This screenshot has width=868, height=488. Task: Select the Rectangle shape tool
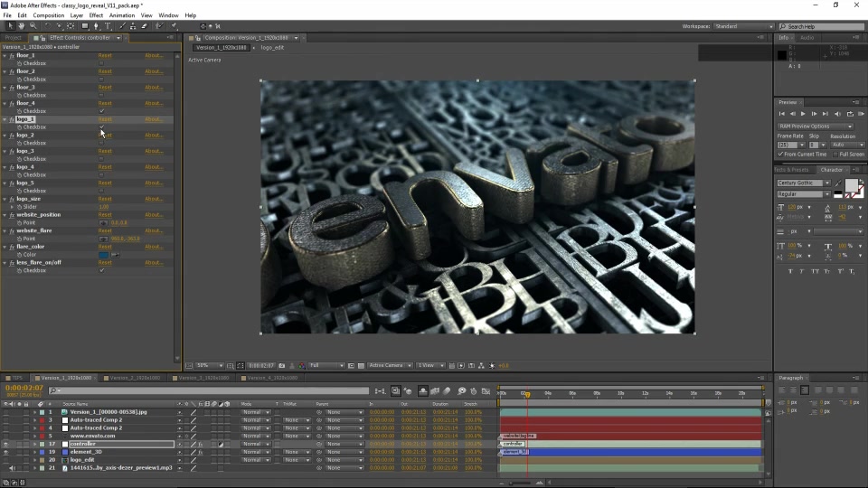pyautogui.click(x=85, y=26)
